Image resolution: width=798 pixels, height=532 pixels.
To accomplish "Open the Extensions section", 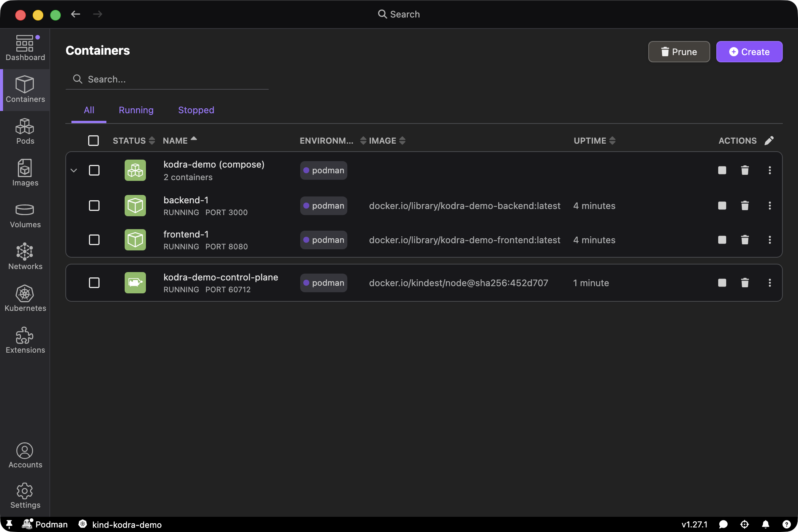I will (x=25, y=340).
